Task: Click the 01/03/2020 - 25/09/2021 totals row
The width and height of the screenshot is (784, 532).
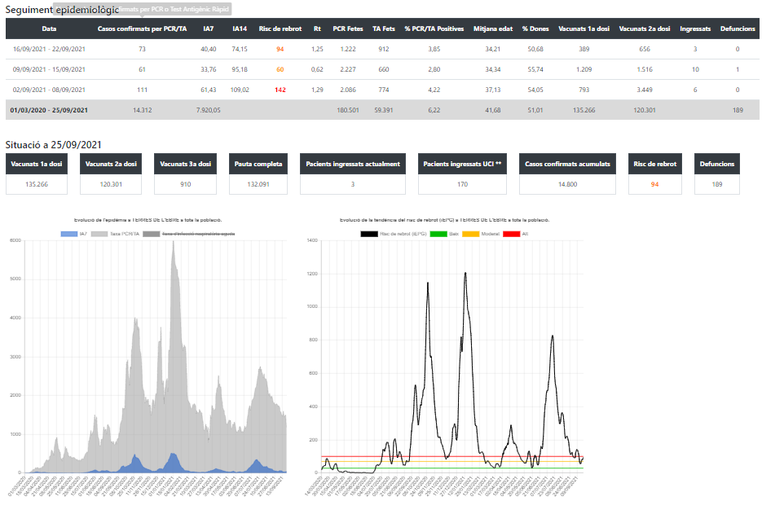Action: (x=382, y=110)
